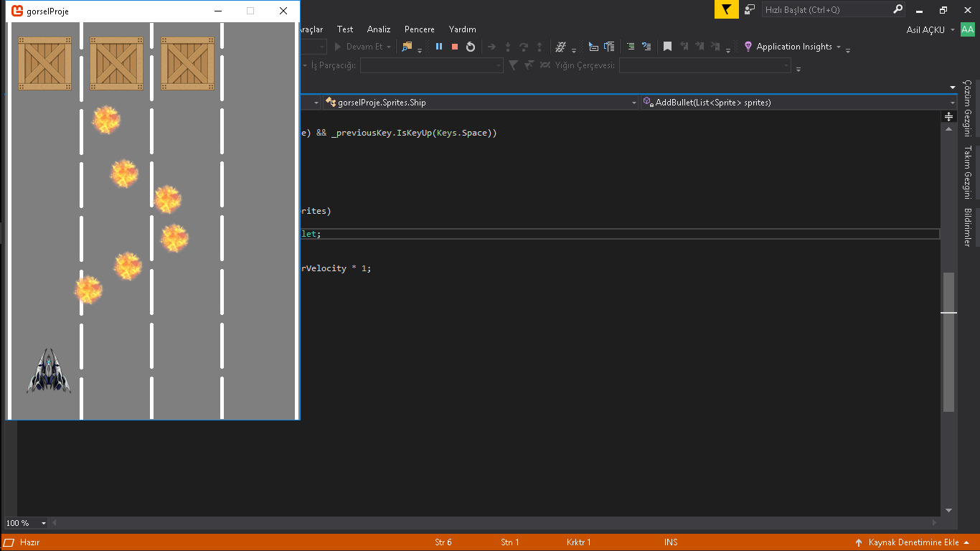The width and height of the screenshot is (980, 551).
Task: Click the split editor icon above the scrollbar
Action: pos(948,116)
